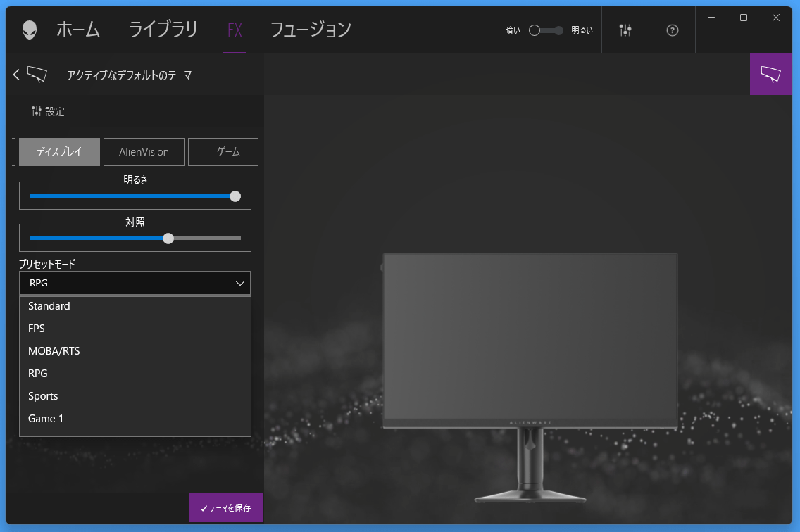
Task: Pick Sports preset mode
Action: [x=135, y=395]
